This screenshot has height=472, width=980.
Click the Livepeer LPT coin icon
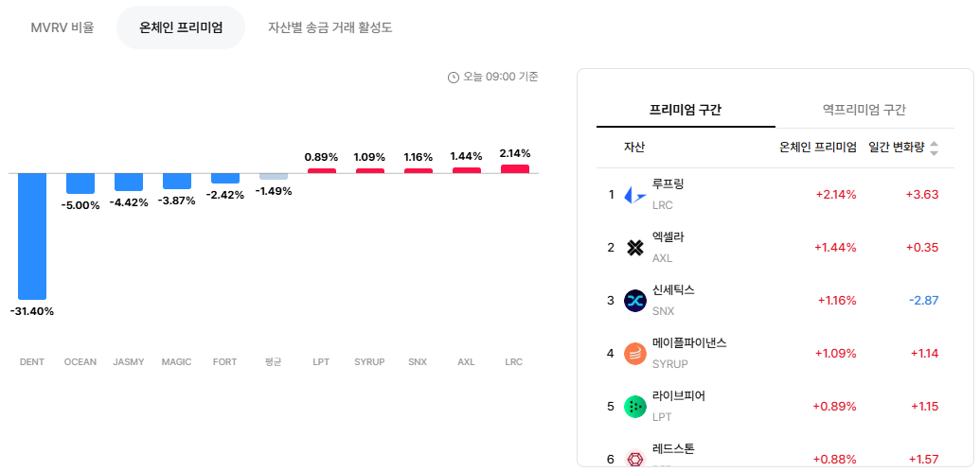point(635,407)
